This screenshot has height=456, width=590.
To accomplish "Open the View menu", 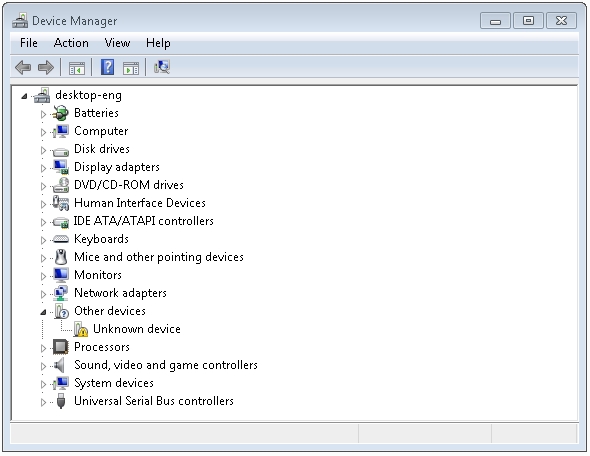I will [117, 43].
